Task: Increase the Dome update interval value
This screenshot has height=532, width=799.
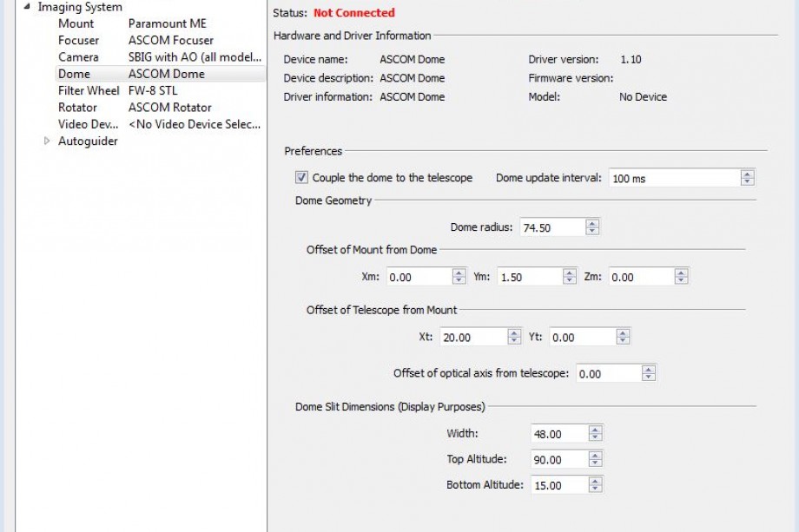Action: 747,174
